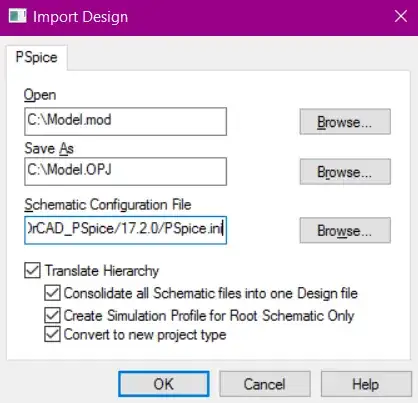
Task: Browse for the PSpice.ini configuration file
Action: [345, 230]
